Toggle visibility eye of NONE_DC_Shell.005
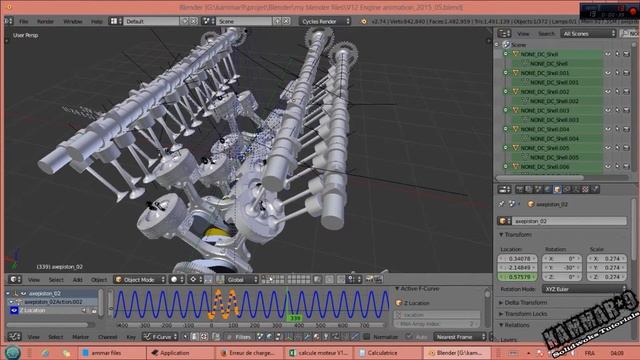640x360 pixels. coord(608,148)
